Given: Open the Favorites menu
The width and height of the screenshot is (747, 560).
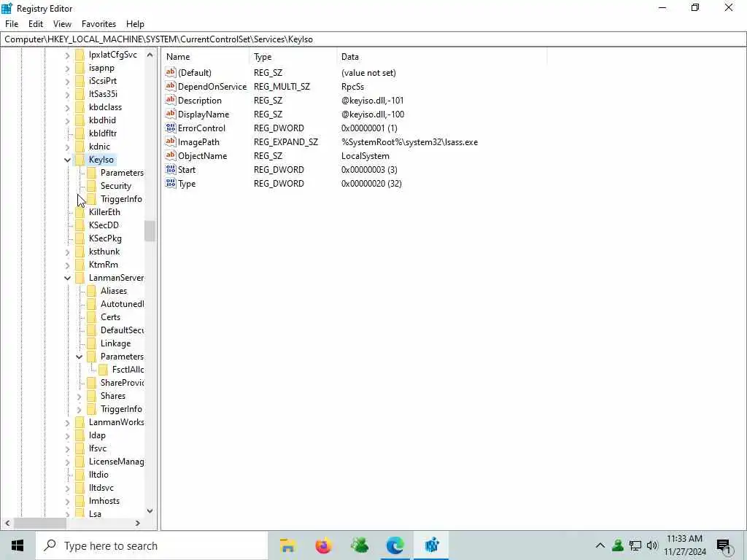Looking at the screenshot, I should (x=98, y=24).
